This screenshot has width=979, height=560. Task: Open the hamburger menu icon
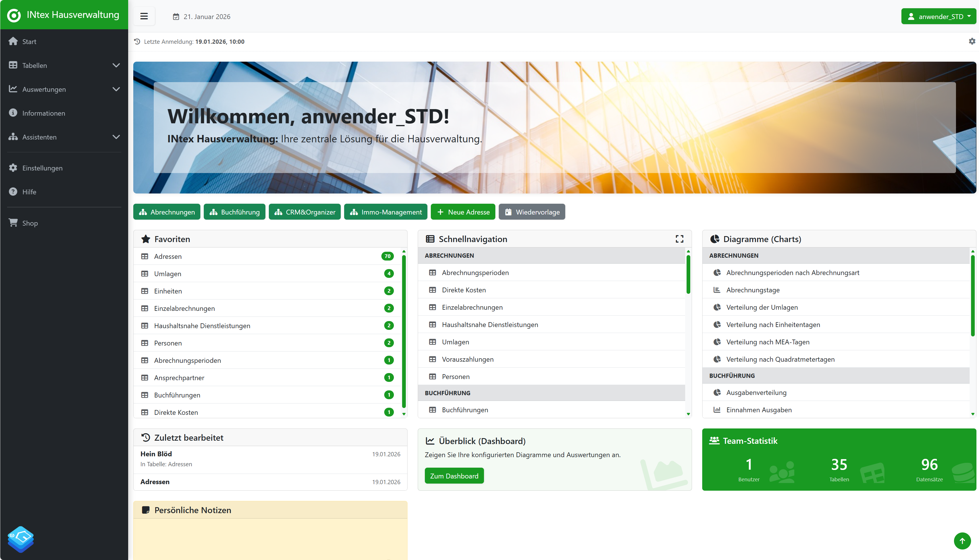point(144,16)
